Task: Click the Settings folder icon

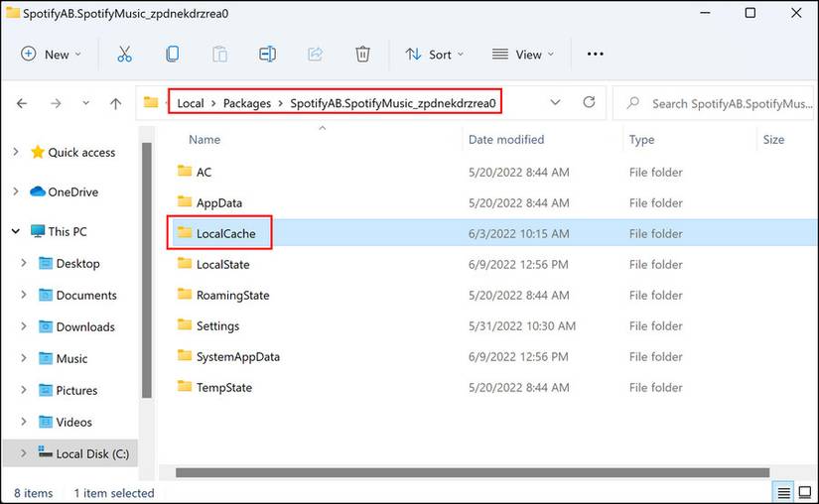Action: tap(185, 324)
